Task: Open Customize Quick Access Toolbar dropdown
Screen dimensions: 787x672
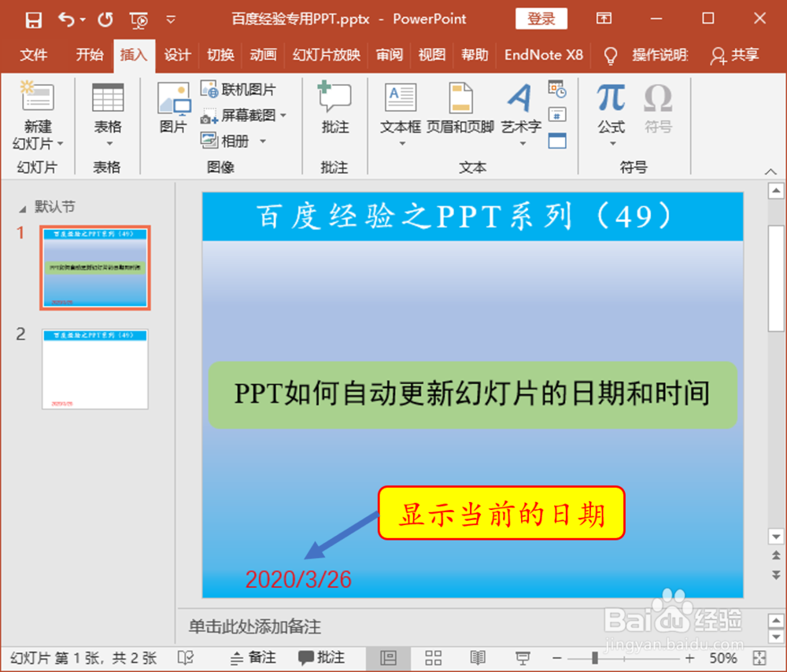Action: 171,20
